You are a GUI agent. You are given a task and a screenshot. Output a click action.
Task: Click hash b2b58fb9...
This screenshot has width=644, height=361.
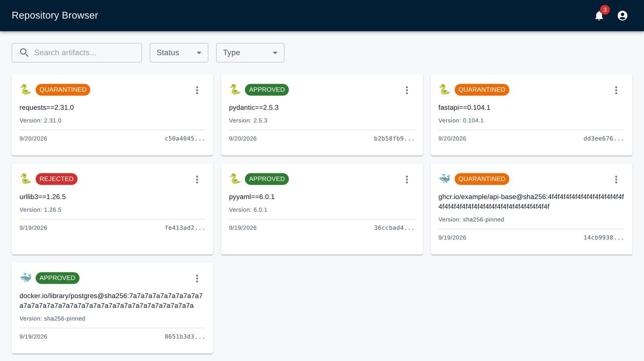tap(394, 138)
